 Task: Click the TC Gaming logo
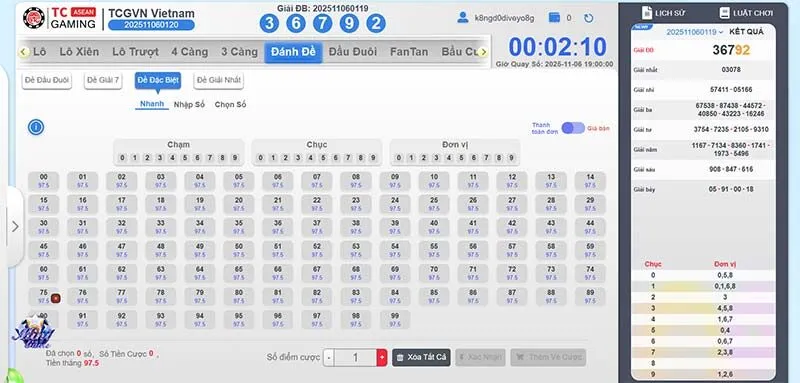click(x=60, y=18)
